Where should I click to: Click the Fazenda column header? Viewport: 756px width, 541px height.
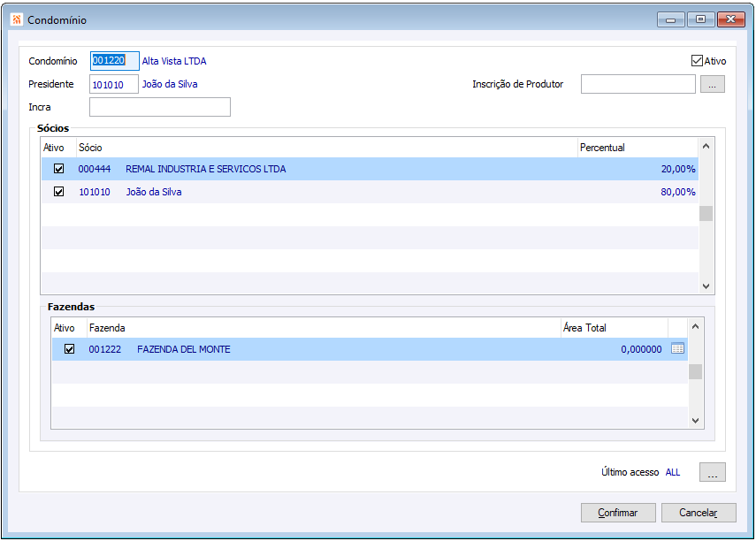324,328
